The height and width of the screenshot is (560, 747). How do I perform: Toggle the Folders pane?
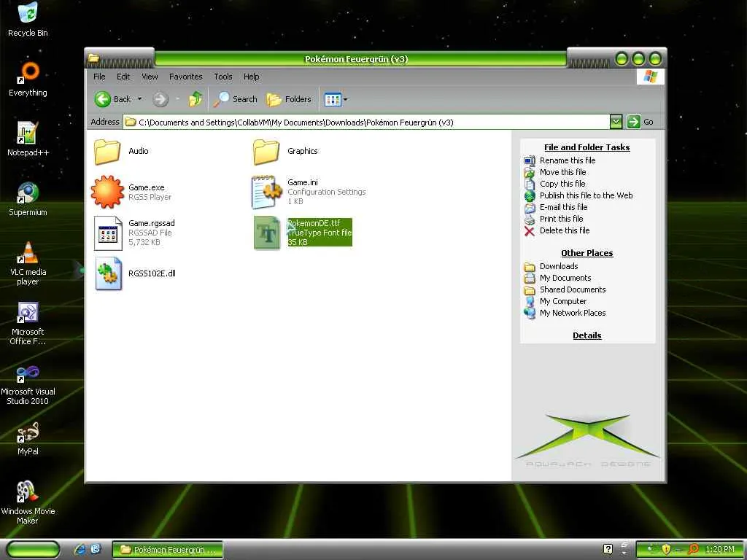289,99
